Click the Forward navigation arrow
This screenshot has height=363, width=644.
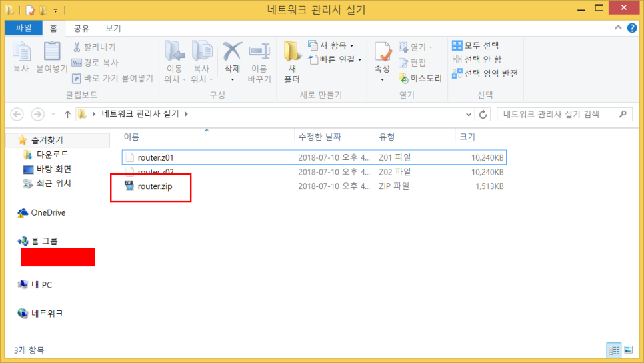pos(37,114)
